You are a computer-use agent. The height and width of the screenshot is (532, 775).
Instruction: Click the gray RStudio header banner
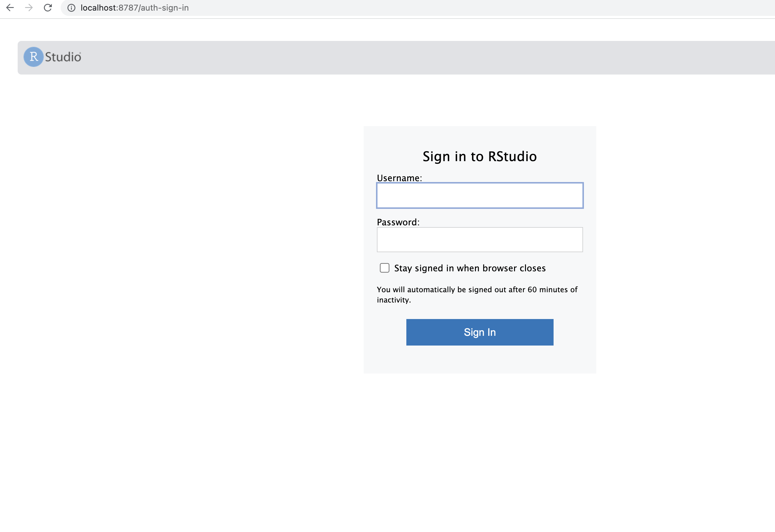(400, 58)
